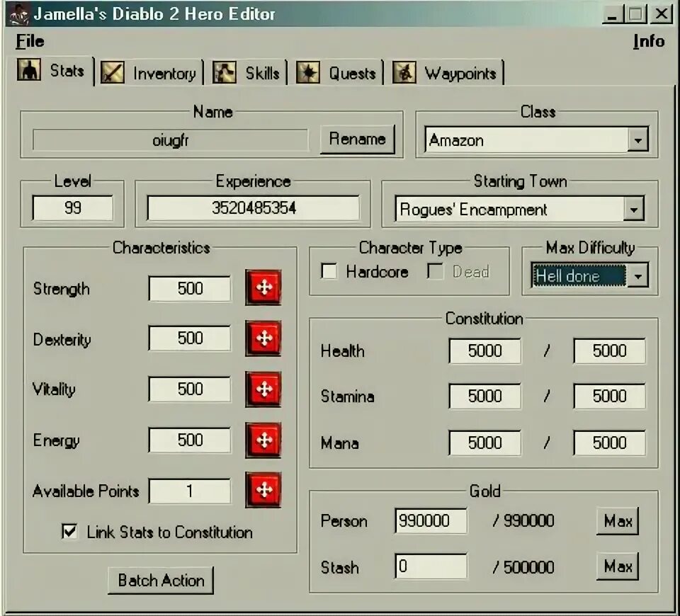Viewport: 680px width, 616px height.
Task: Click the Vitality value field
Action: coord(190,389)
